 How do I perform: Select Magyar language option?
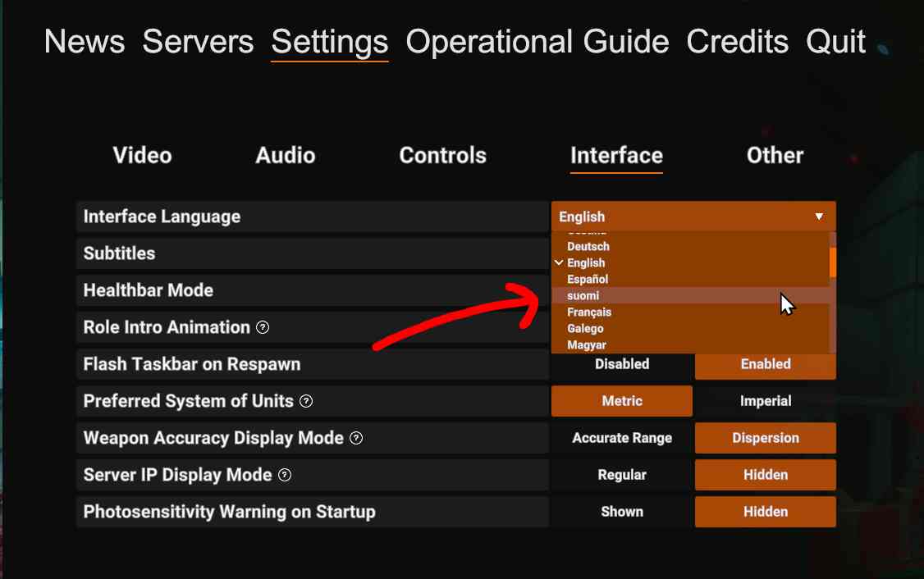[x=587, y=345]
